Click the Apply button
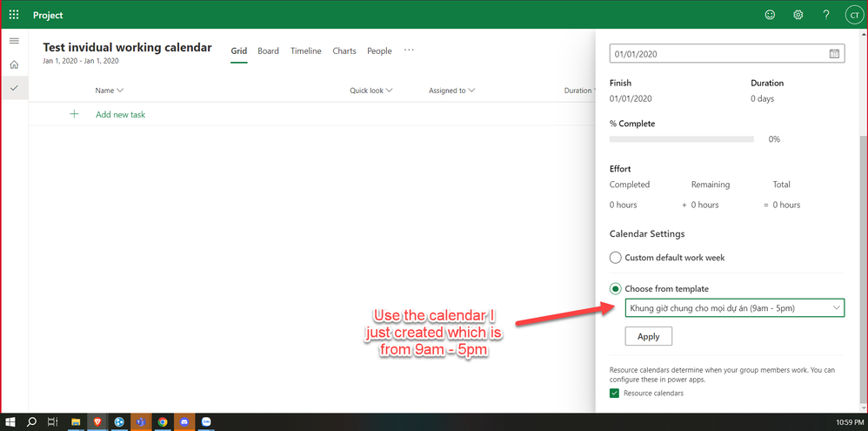Screen dimensions: 868x431 [649, 336]
